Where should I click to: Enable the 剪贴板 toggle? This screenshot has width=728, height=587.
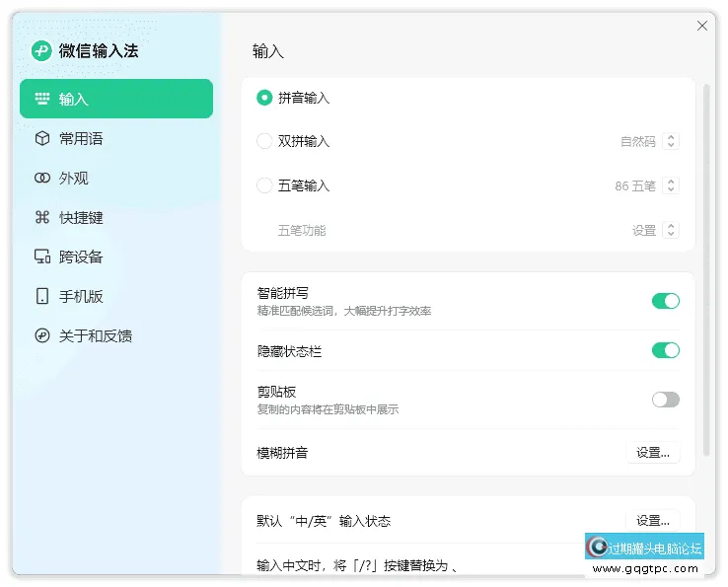click(665, 400)
